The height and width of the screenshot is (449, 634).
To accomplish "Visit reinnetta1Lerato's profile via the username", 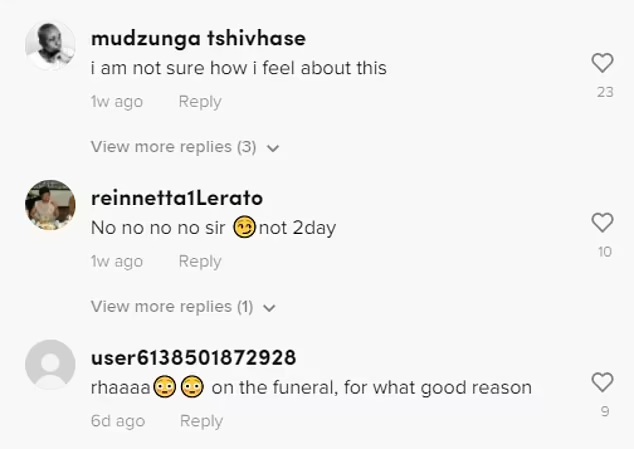I will pyautogui.click(x=177, y=198).
